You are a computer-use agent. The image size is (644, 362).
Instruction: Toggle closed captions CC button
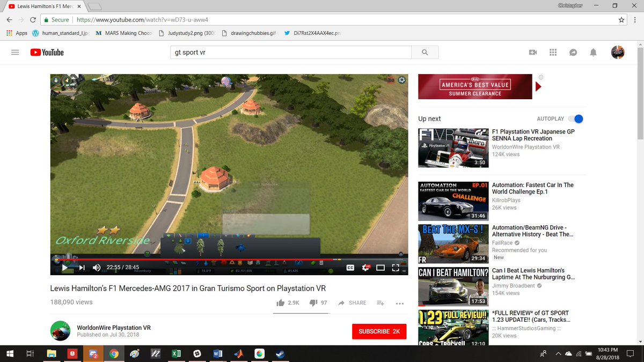click(350, 267)
